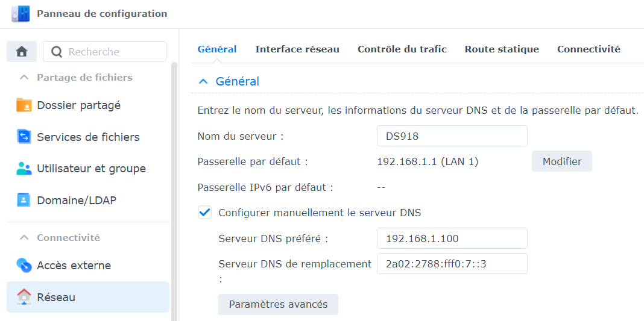This screenshot has height=321, width=644.
Task: Click the 192.168.1.1 (LAN 1) gateway value
Action: (x=428, y=161)
